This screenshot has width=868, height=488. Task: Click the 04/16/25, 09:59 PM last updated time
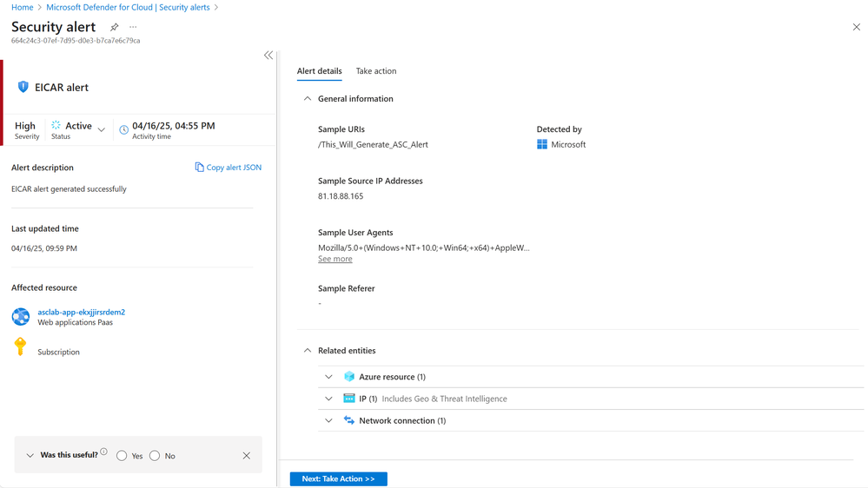point(44,248)
